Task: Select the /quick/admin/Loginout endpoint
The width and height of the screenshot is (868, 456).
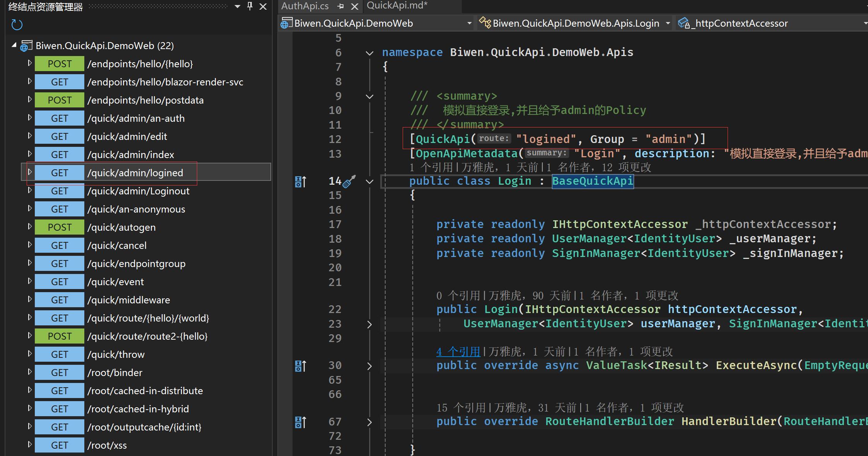Action: (138, 191)
